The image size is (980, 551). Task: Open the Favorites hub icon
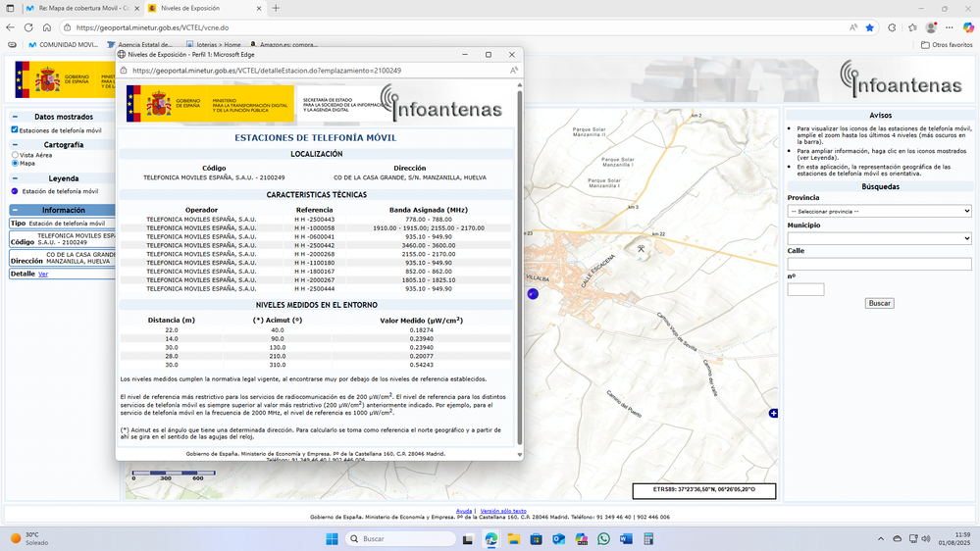pos(912,27)
